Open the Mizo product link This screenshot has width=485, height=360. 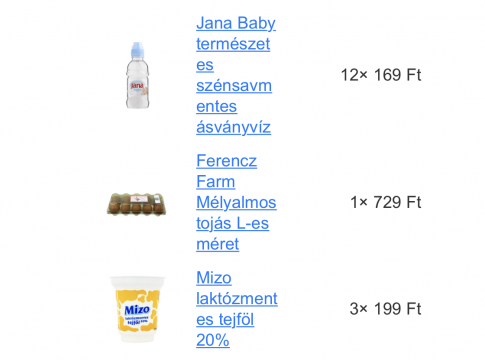(237, 309)
